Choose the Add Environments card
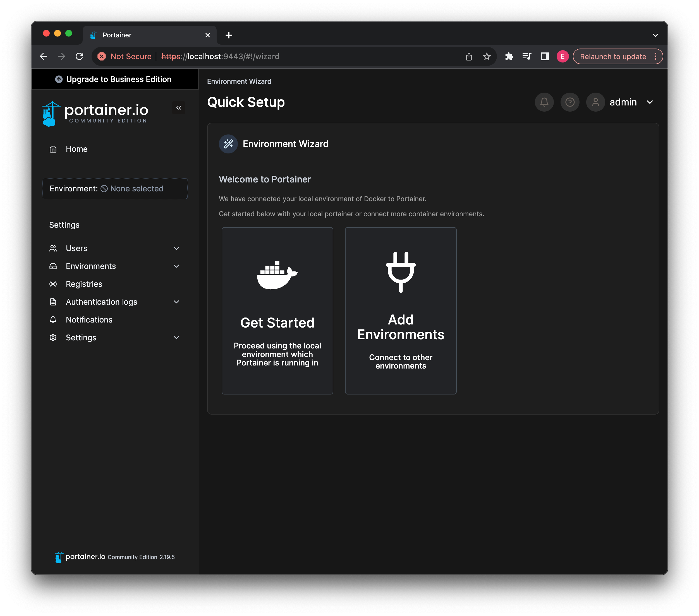Screen dimensions: 699x616 pyautogui.click(x=401, y=311)
